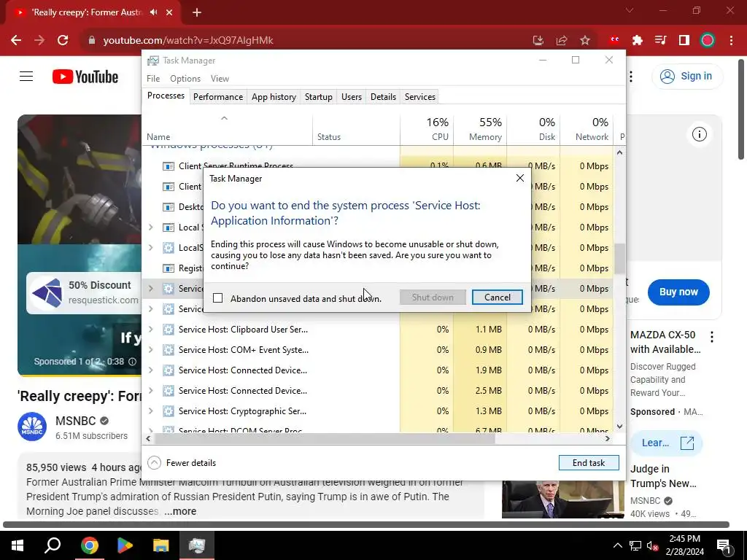Viewport: 747px width, 560px height.
Task: Switch to the Details tab
Action: [383, 97]
